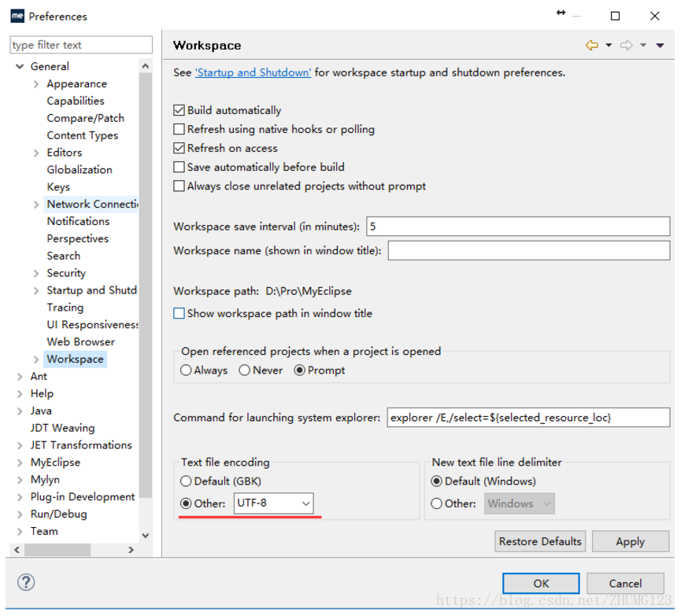Select Perspectives in the preferences tree
Image resolution: width=681 pixels, height=616 pixels.
[78, 238]
